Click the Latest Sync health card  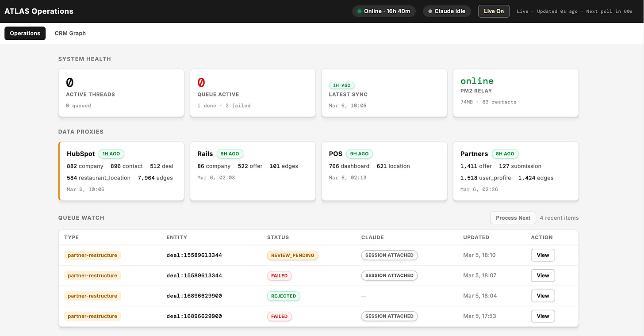pyautogui.click(x=384, y=93)
